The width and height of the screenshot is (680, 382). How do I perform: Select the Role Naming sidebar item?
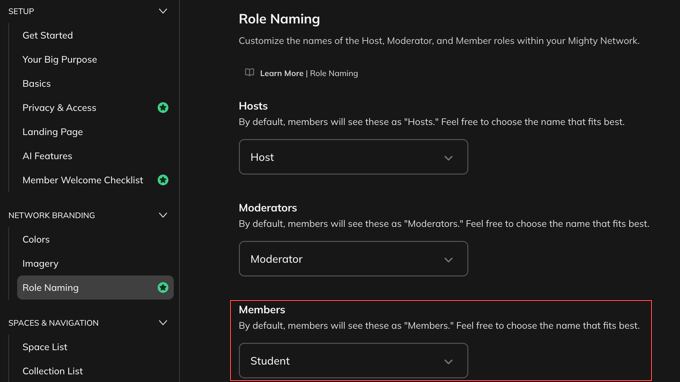[x=95, y=287]
